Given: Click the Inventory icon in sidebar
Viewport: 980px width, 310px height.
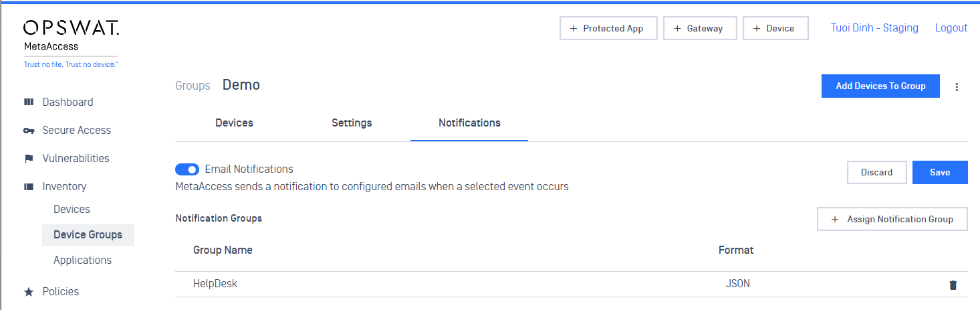Looking at the screenshot, I should pos(29,187).
